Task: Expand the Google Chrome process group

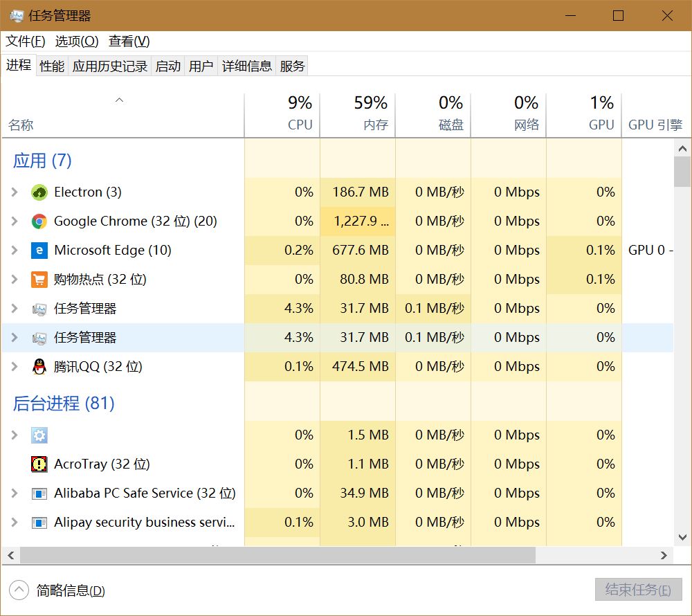Action: 15,221
